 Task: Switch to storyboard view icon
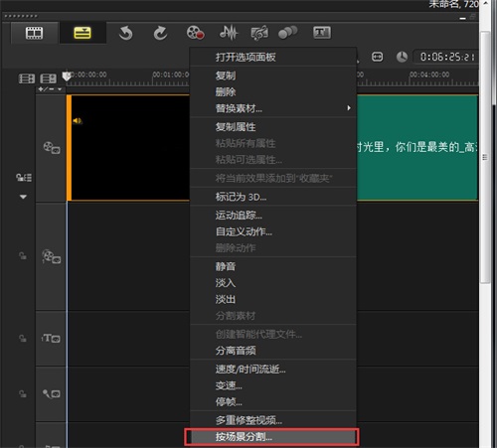pyautogui.click(x=35, y=33)
